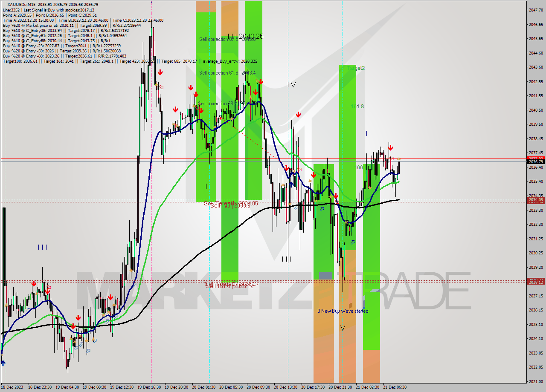Click the 2045.60 price scale value

click(x=536, y=38)
